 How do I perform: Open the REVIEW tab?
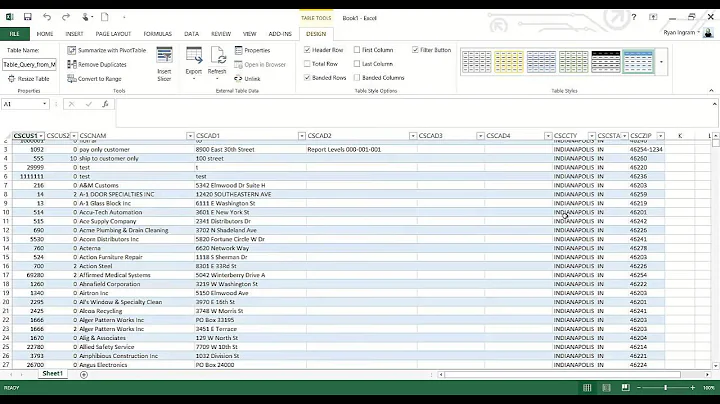pyautogui.click(x=221, y=34)
